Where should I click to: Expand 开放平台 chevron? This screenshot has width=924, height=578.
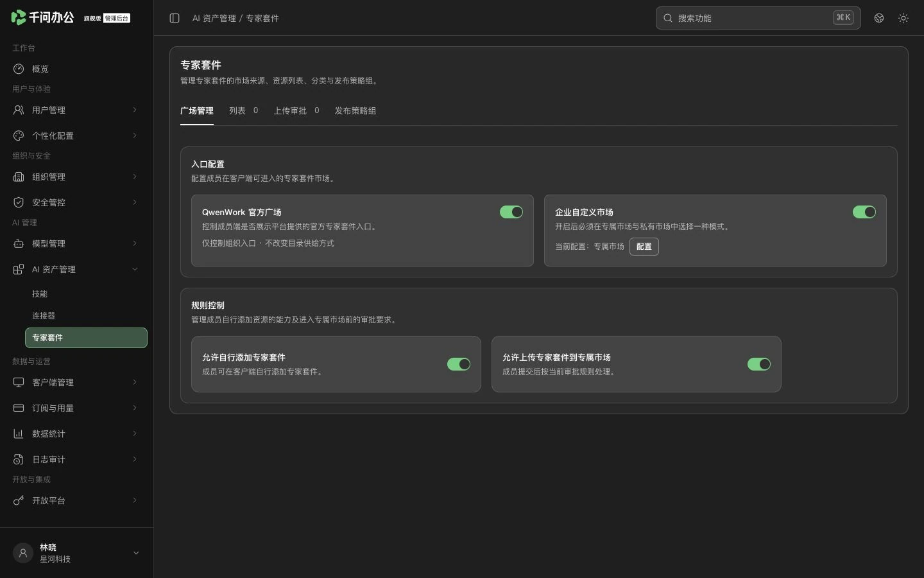point(135,500)
